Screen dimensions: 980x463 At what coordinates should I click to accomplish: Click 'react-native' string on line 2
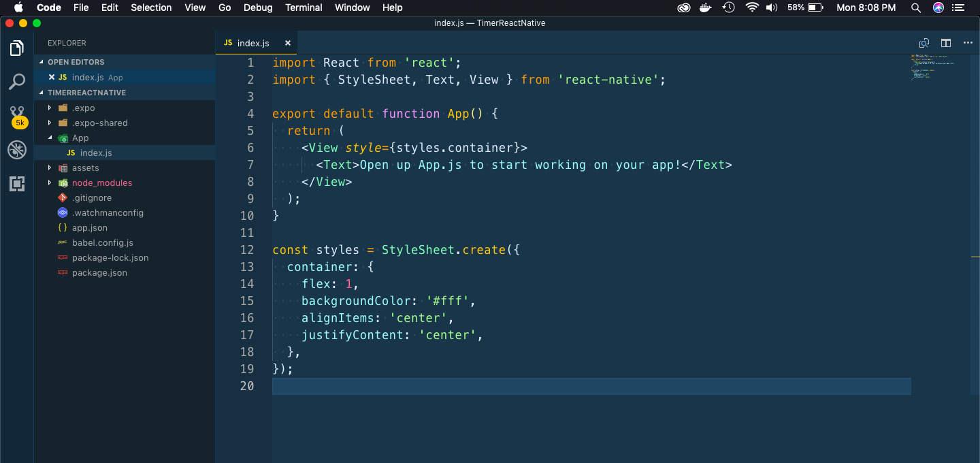pyautogui.click(x=608, y=80)
